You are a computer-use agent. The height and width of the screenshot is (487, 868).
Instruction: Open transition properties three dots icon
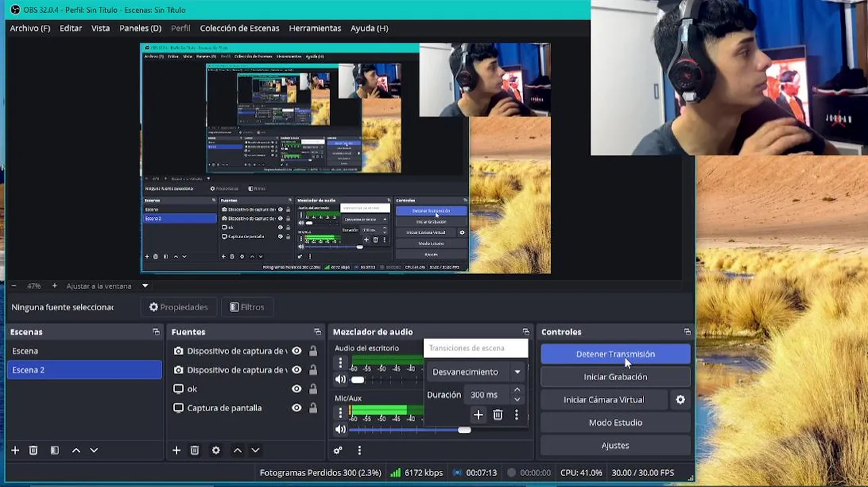pyautogui.click(x=516, y=415)
